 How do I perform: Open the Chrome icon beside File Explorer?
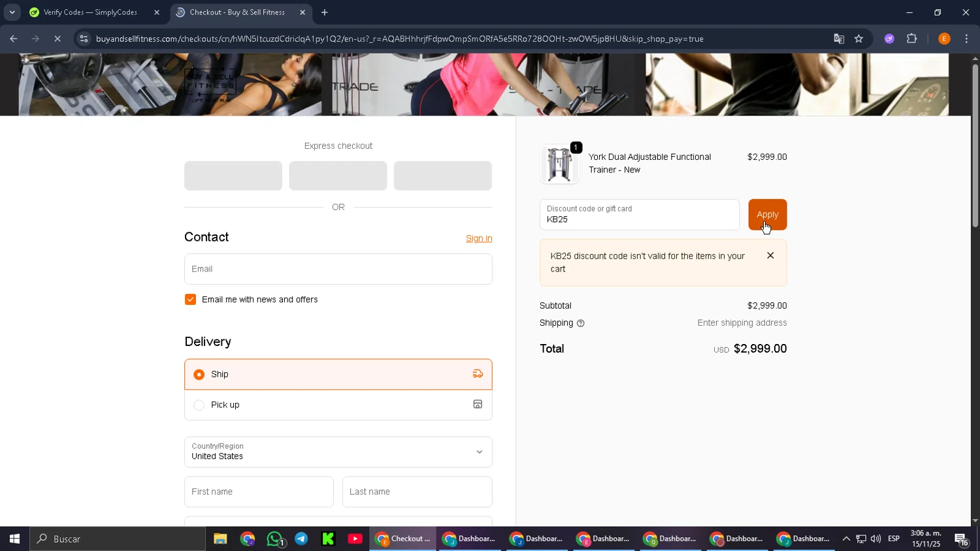pos(248,539)
